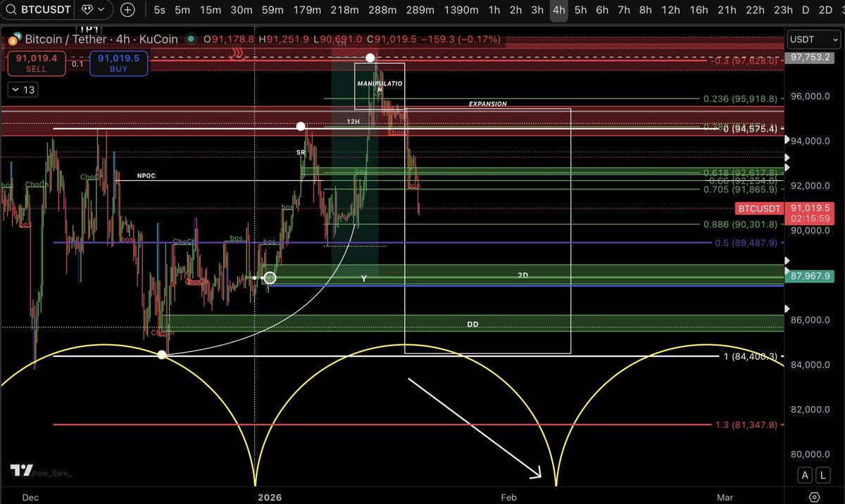Click the MANIPULATION box label
The height and width of the screenshot is (504, 845).
[x=379, y=86]
